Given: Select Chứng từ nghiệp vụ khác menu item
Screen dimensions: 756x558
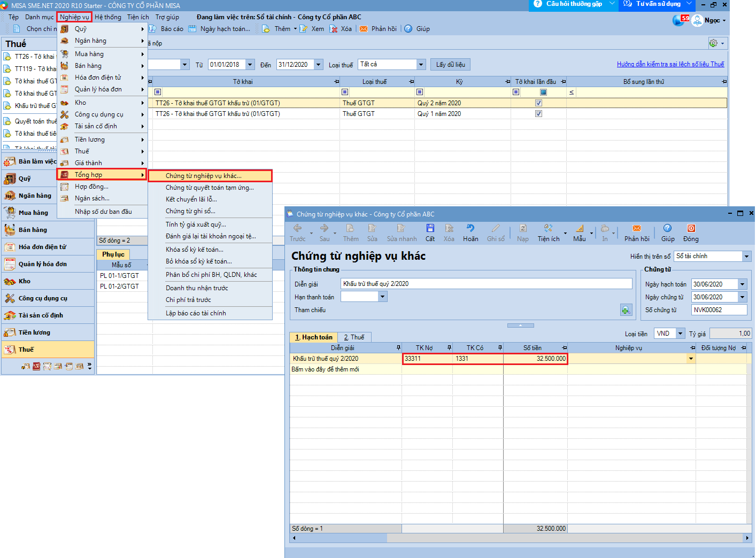Looking at the screenshot, I should click(x=210, y=176).
